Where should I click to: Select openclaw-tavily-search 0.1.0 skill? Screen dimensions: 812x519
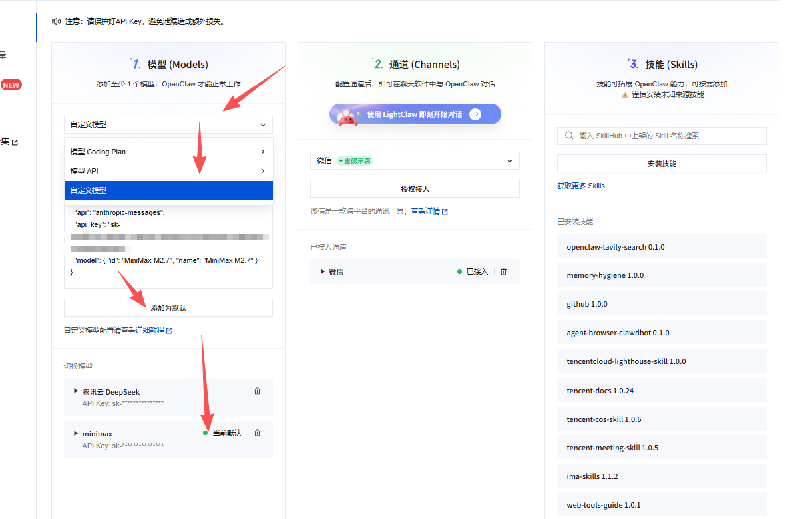(662, 246)
